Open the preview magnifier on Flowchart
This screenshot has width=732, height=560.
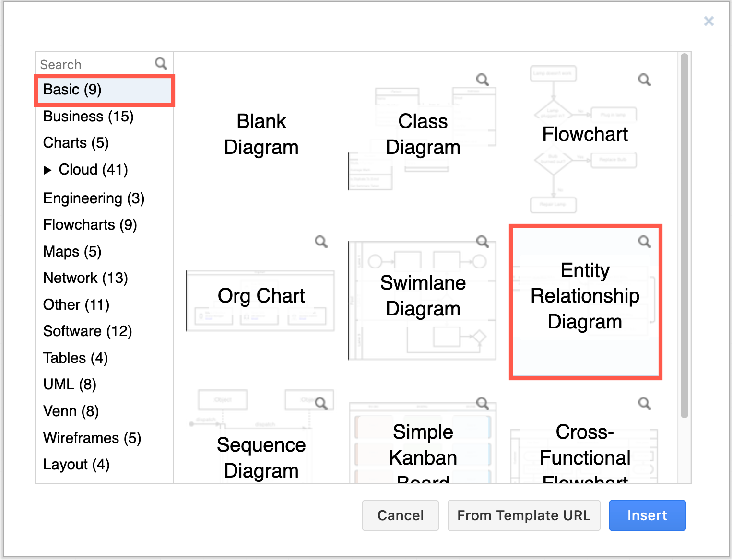click(644, 80)
